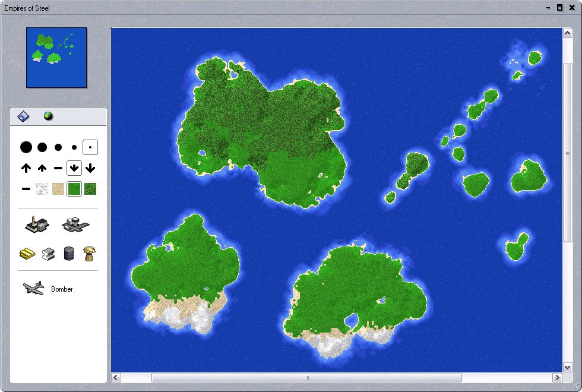Place a factory city building
582x392 pixels.
[x=37, y=225]
